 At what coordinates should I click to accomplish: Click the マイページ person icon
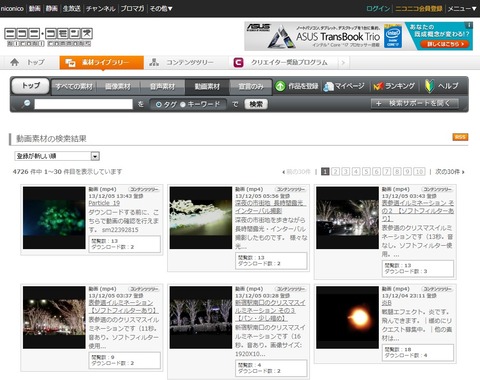pos(328,86)
